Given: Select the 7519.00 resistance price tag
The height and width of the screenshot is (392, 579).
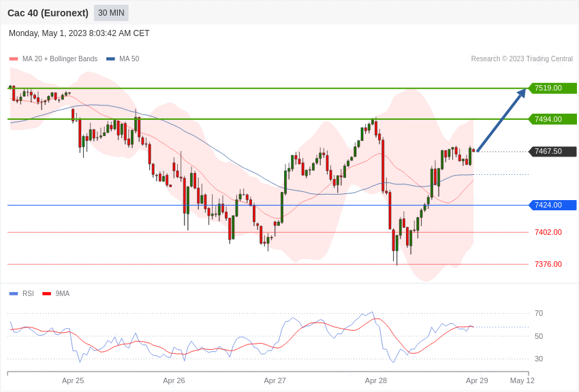Looking at the screenshot, I should [553, 88].
